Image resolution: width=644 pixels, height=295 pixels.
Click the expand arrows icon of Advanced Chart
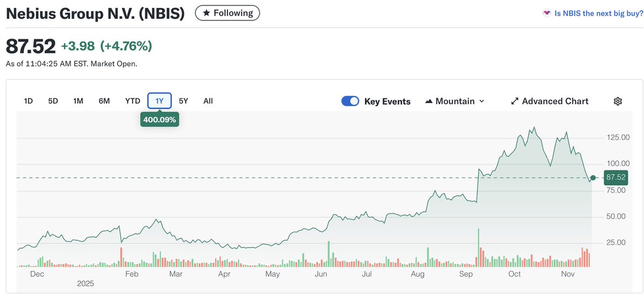(x=515, y=101)
